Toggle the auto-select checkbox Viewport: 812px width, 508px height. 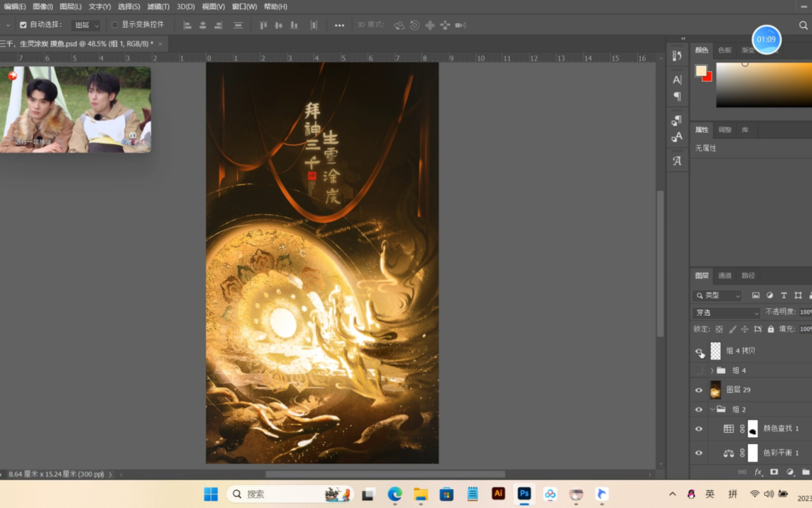coord(23,25)
